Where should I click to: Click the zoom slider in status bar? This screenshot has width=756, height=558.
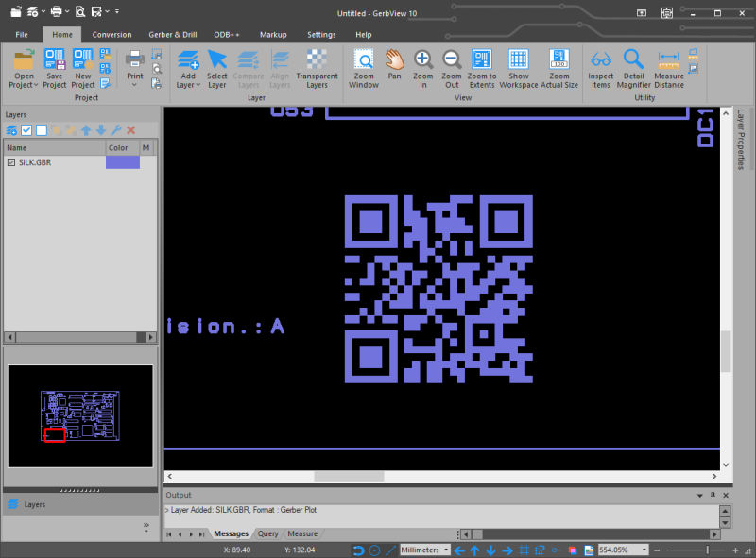coord(707,550)
